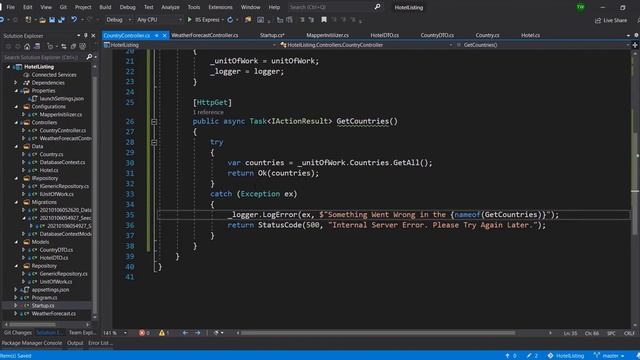Viewport: 640px width, 360px height.
Task: Switch to the Country.cs editor tab
Action: coord(487,36)
